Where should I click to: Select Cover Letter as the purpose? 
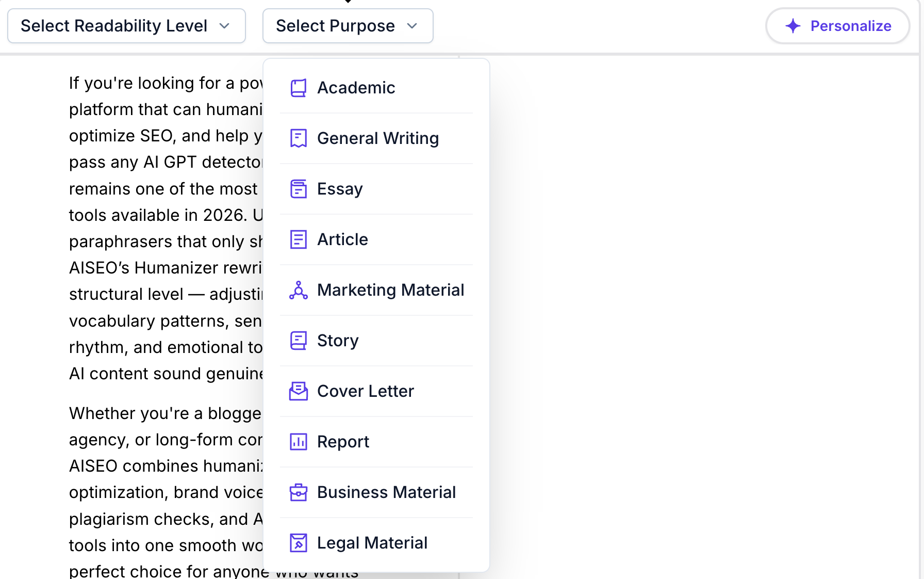[376, 391]
